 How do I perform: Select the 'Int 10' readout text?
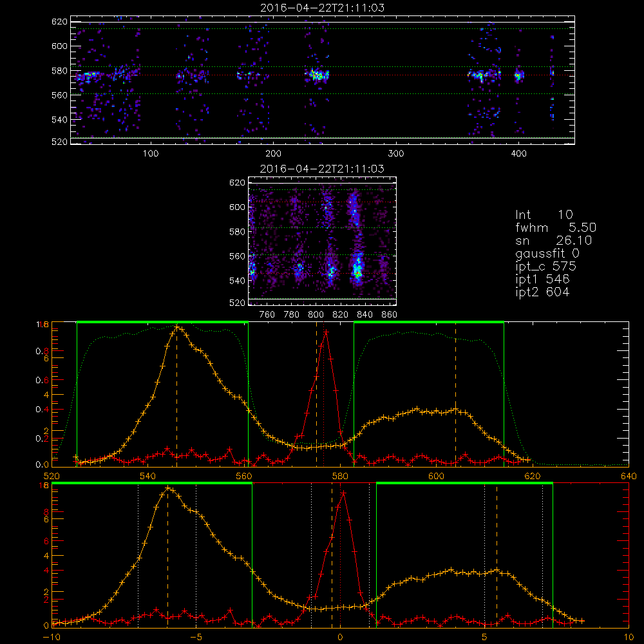[544, 215]
